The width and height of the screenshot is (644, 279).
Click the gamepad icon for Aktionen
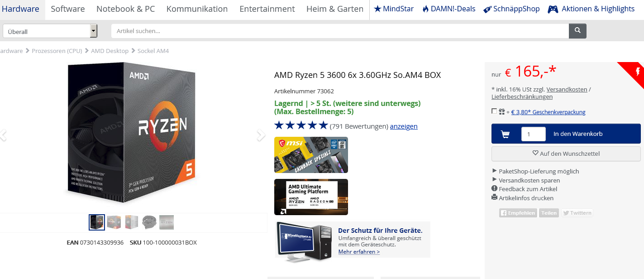pos(553,9)
